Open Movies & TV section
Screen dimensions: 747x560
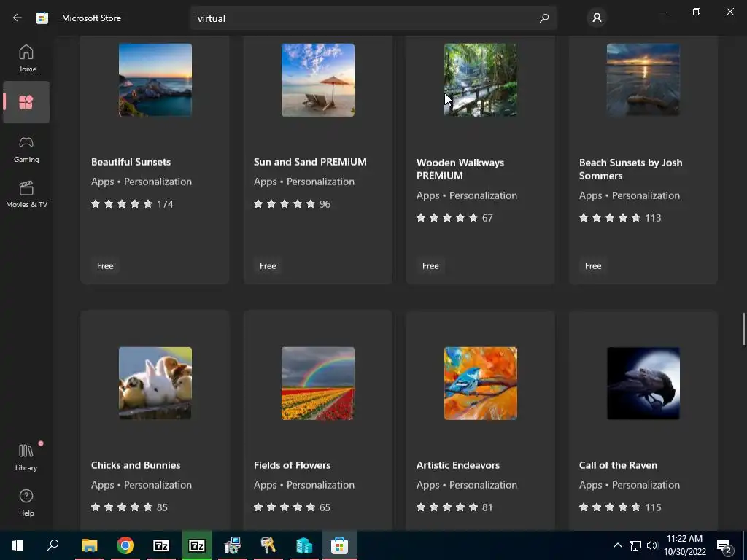click(x=26, y=194)
